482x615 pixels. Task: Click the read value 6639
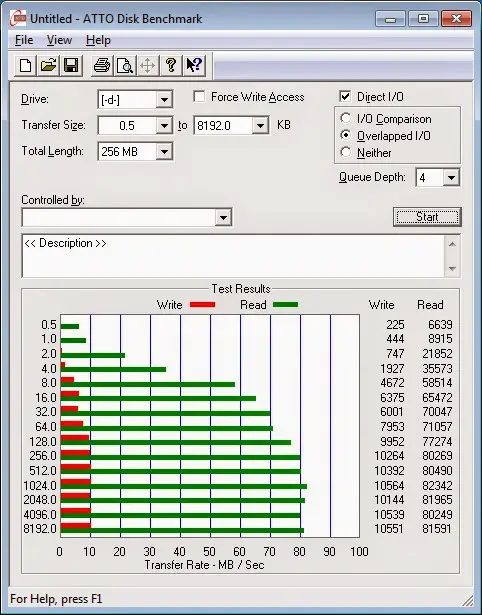click(440, 325)
